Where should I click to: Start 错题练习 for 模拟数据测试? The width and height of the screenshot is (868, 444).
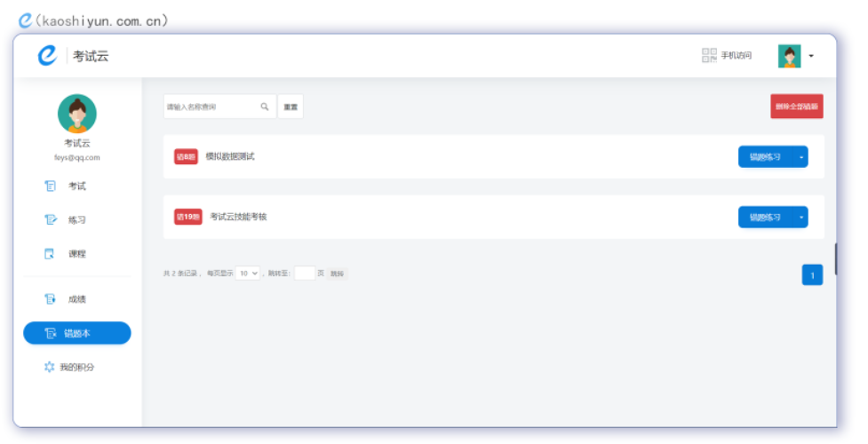(x=764, y=157)
